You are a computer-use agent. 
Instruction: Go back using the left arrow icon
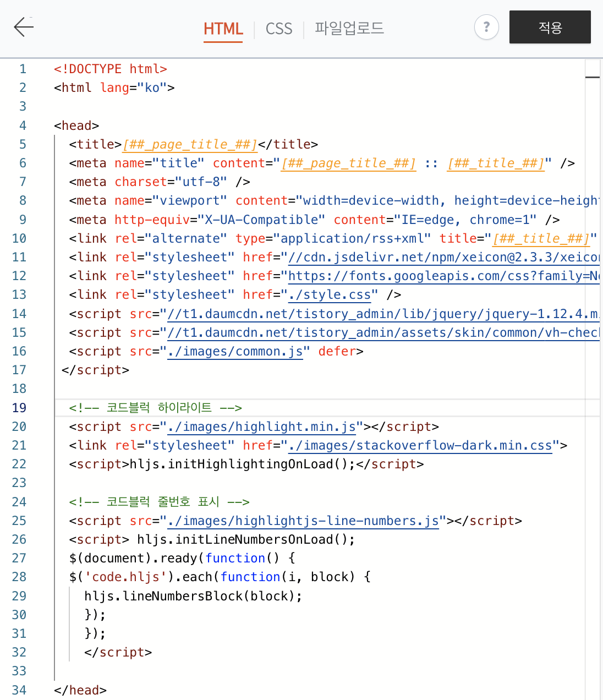(24, 26)
